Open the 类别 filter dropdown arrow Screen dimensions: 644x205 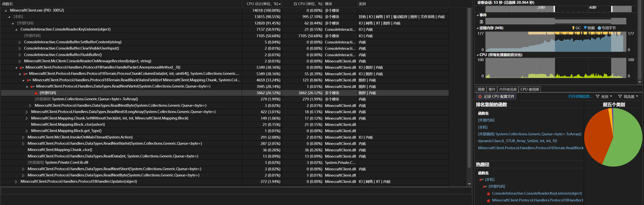coord(611,96)
